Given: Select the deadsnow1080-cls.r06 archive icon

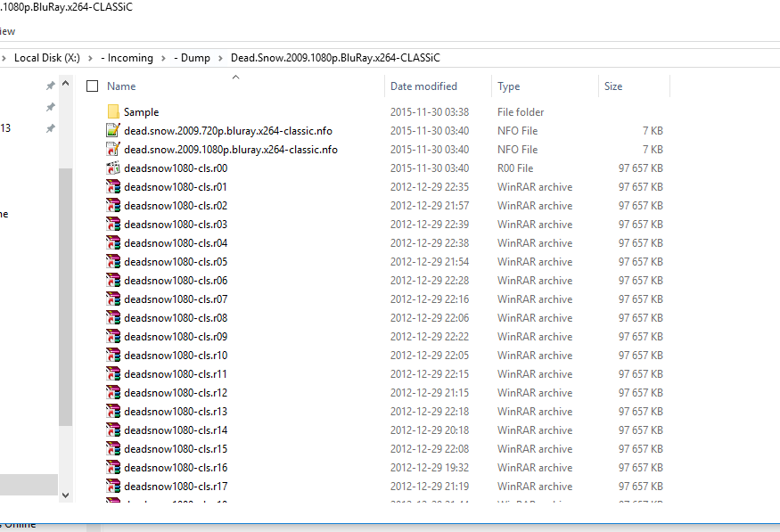Looking at the screenshot, I should [x=113, y=281].
